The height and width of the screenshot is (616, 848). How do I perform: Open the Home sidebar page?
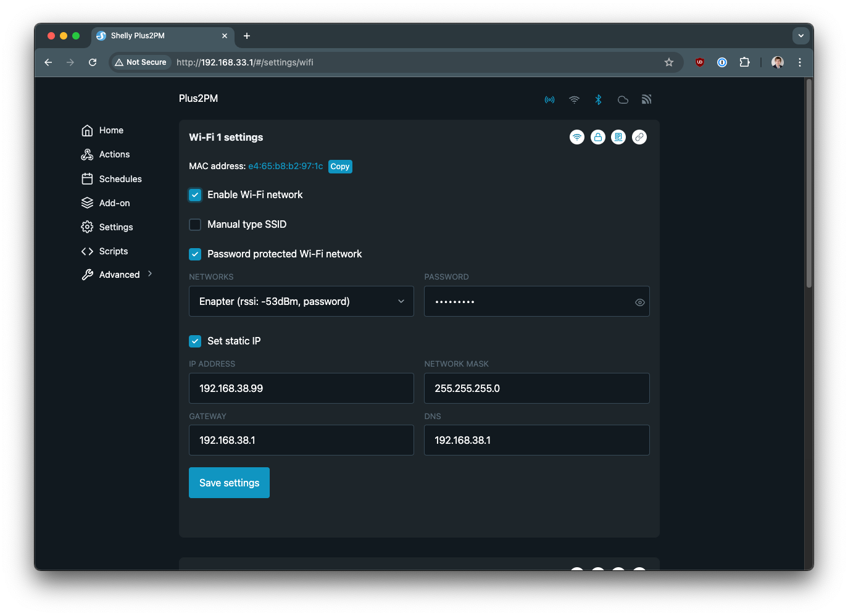click(x=102, y=130)
